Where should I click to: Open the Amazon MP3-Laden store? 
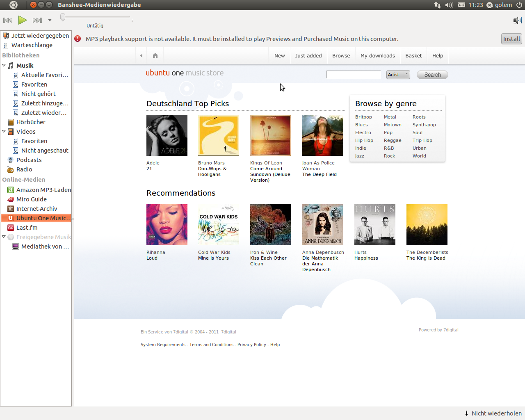point(43,189)
